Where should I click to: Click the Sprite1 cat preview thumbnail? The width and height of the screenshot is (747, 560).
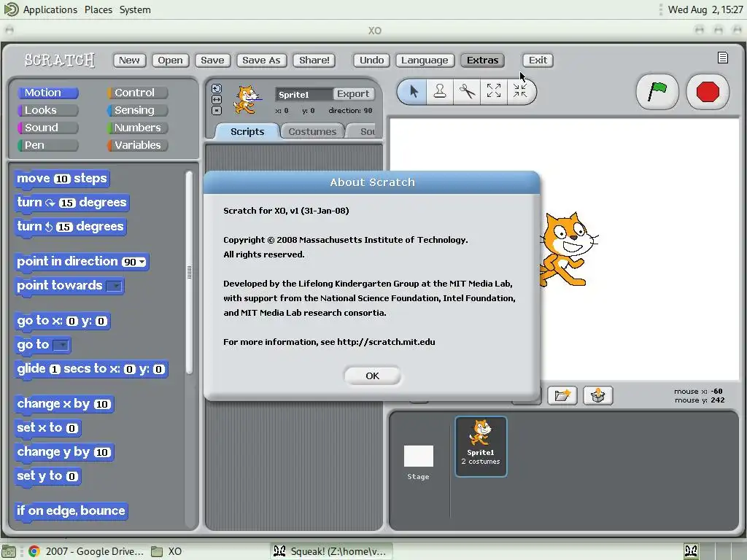(247, 100)
